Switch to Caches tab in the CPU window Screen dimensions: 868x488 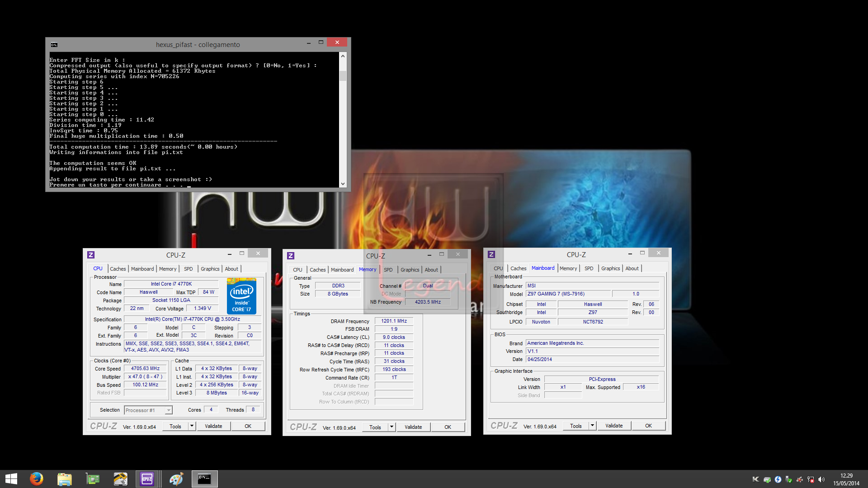coord(118,269)
